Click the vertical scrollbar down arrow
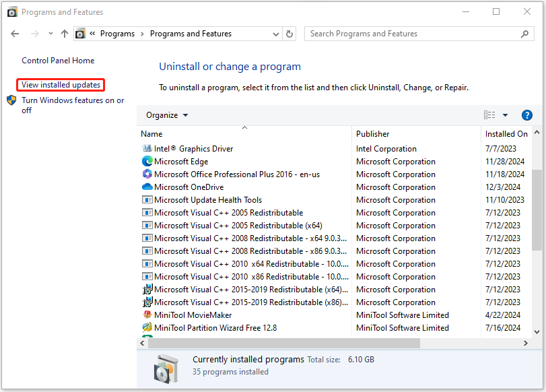Image resolution: width=546 pixels, height=392 pixels. (x=537, y=332)
